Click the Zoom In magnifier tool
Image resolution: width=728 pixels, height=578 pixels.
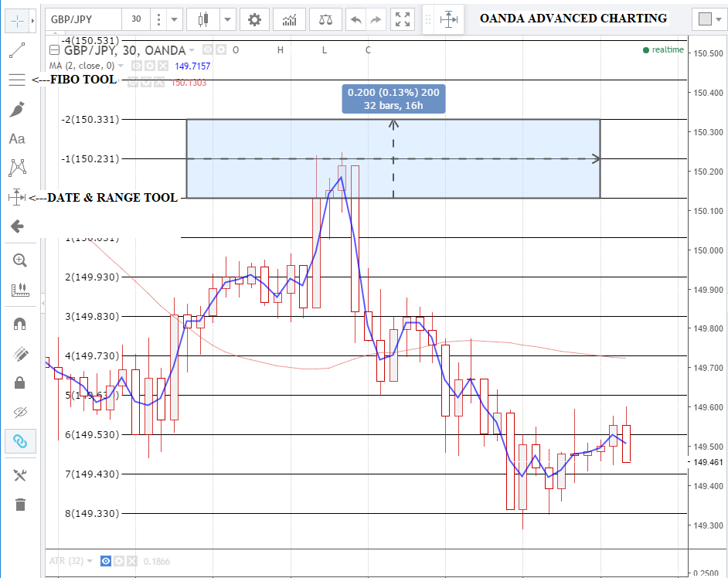20,260
